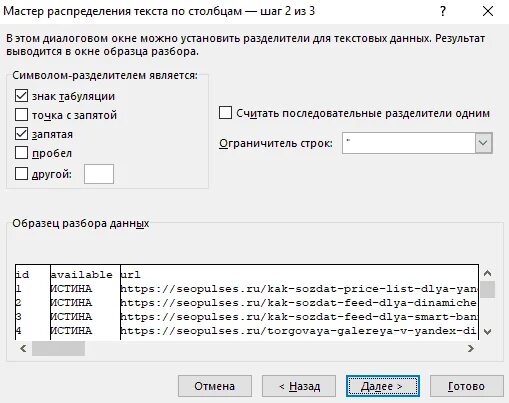This screenshot has width=509, height=403.
Task: Click the 'Отмена' button
Action: [215, 386]
